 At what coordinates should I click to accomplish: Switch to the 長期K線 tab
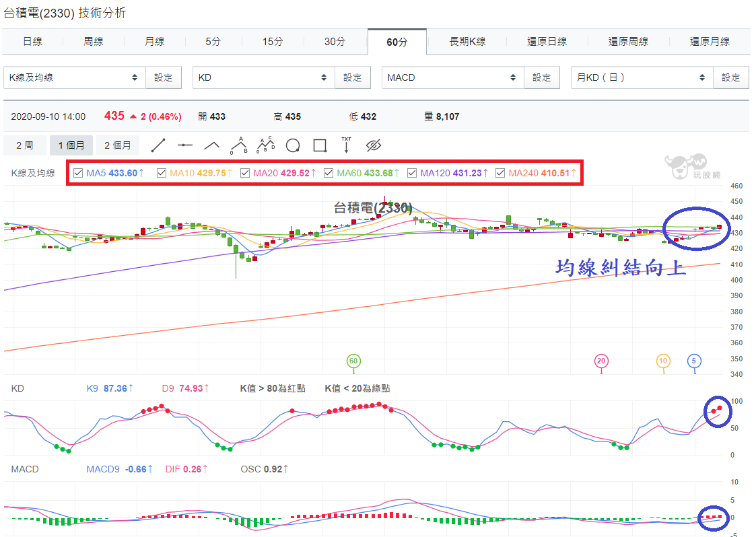467,42
